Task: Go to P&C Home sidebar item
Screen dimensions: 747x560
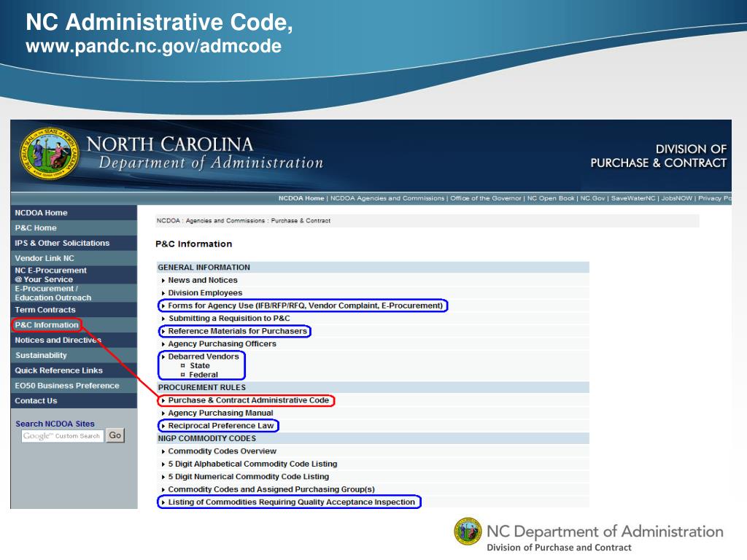Action: pos(36,228)
